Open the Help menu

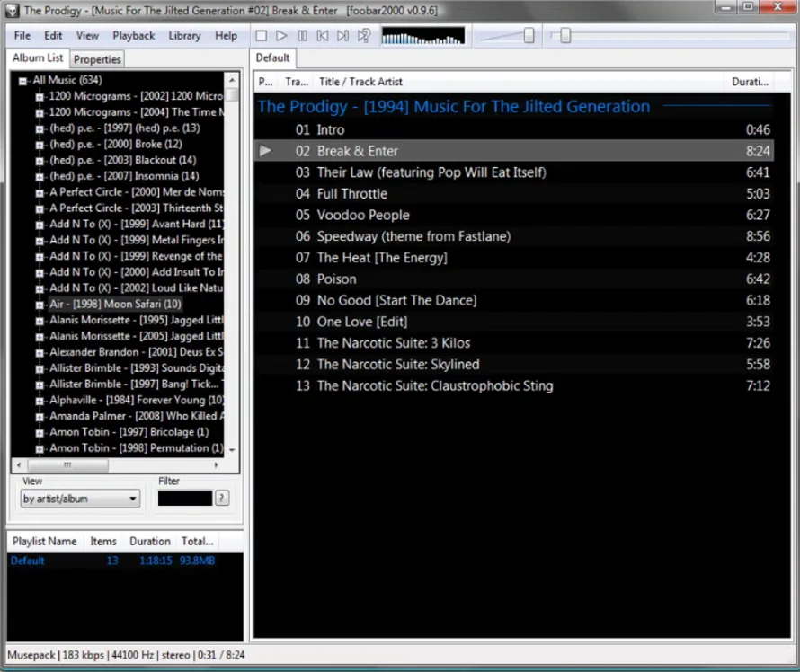point(226,36)
